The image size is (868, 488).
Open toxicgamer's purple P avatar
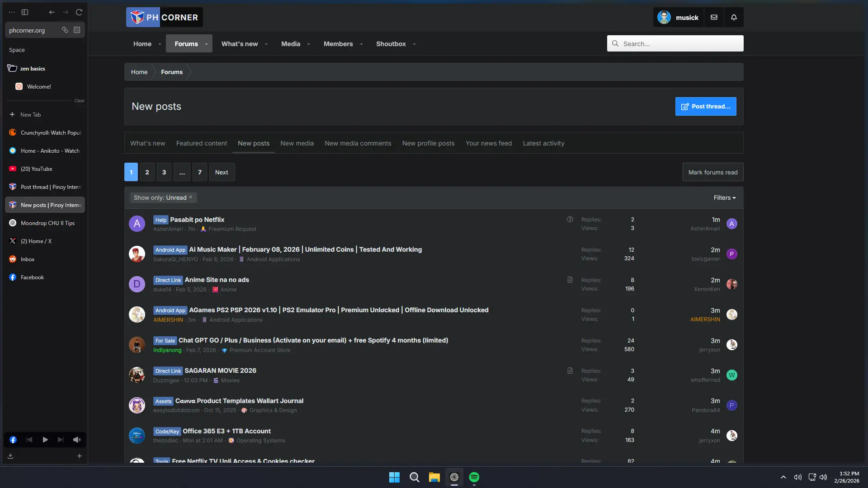click(731, 254)
